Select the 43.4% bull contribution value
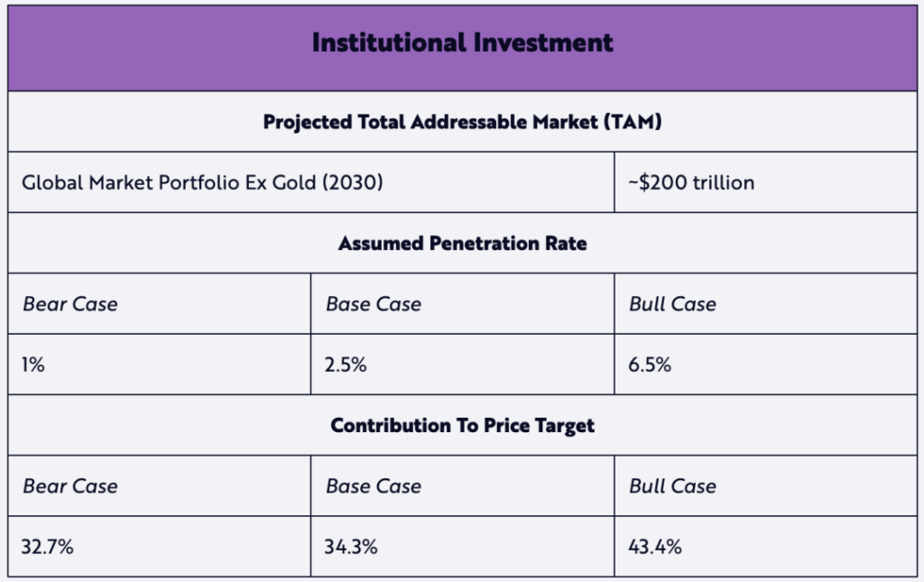 coord(656,546)
